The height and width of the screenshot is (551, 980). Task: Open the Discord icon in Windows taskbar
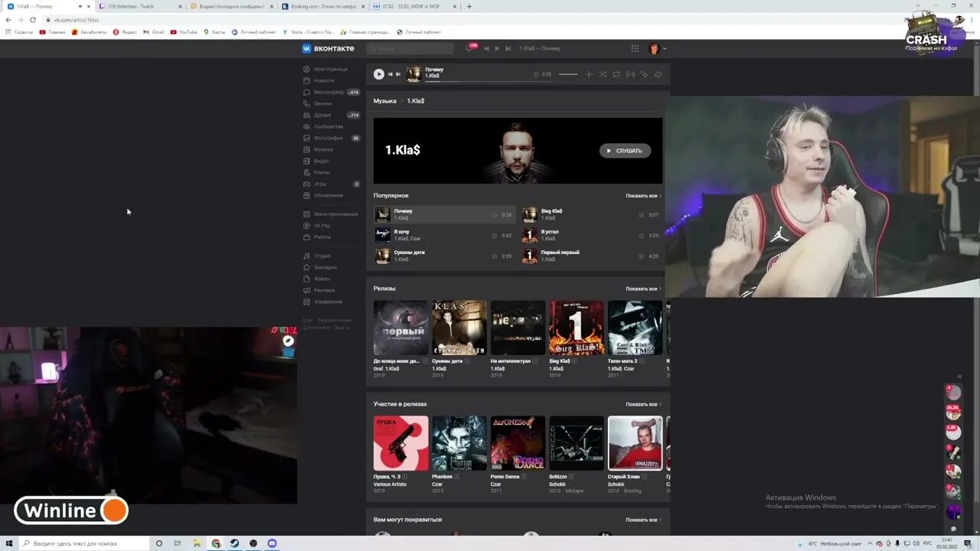pyautogui.click(x=272, y=543)
